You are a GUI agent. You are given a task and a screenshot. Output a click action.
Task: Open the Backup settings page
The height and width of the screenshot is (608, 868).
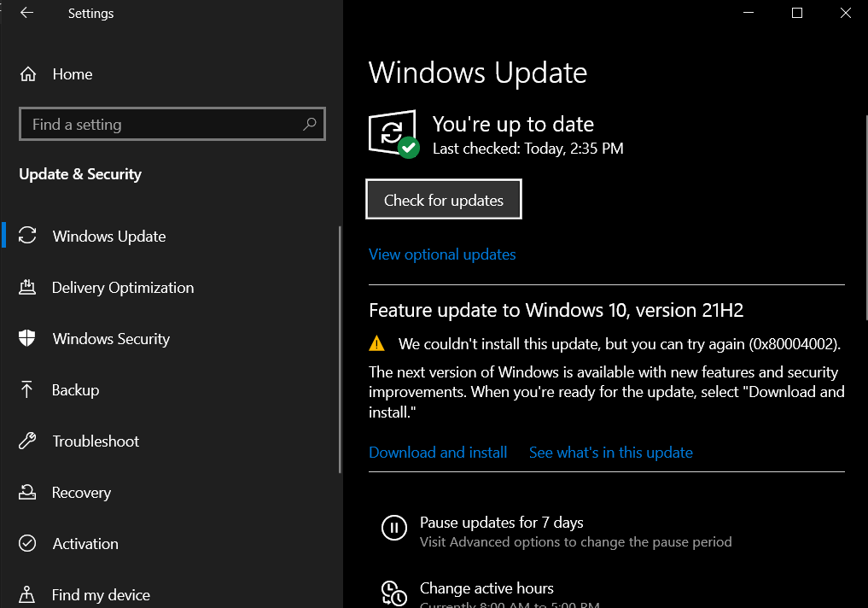pyautogui.click(x=76, y=390)
